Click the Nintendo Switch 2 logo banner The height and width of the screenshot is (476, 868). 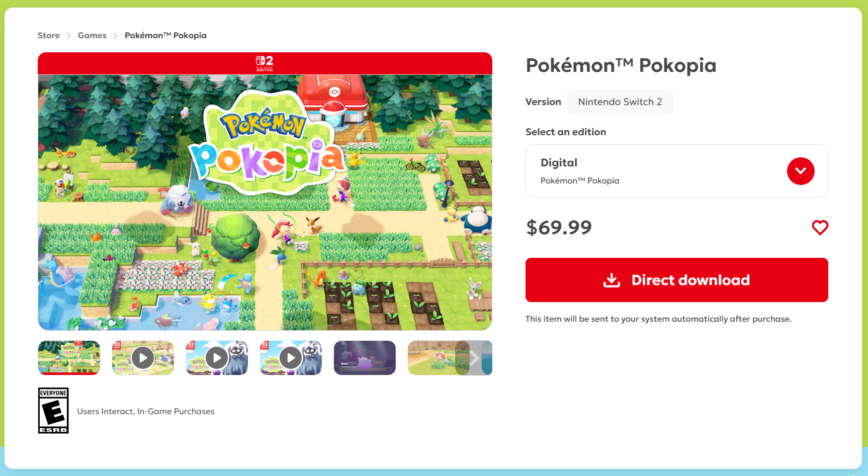tap(265, 63)
